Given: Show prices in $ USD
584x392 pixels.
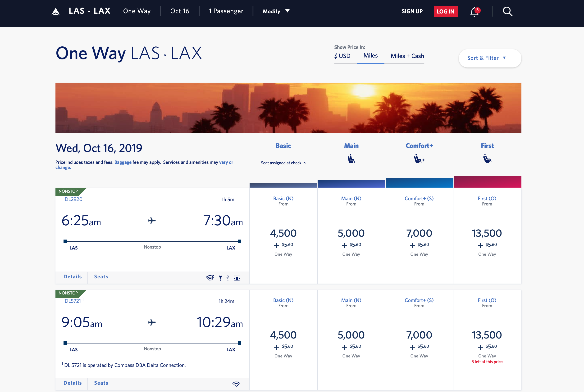Looking at the screenshot, I should [342, 56].
